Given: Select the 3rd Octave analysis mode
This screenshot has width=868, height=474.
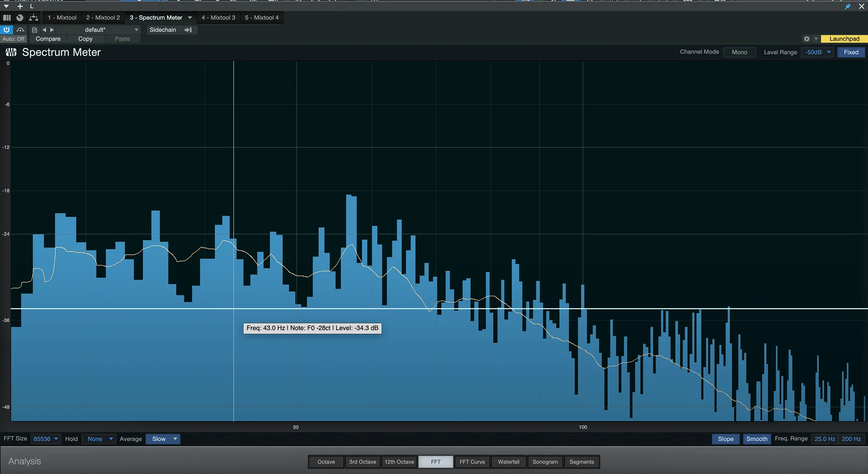Looking at the screenshot, I should tap(363, 462).
